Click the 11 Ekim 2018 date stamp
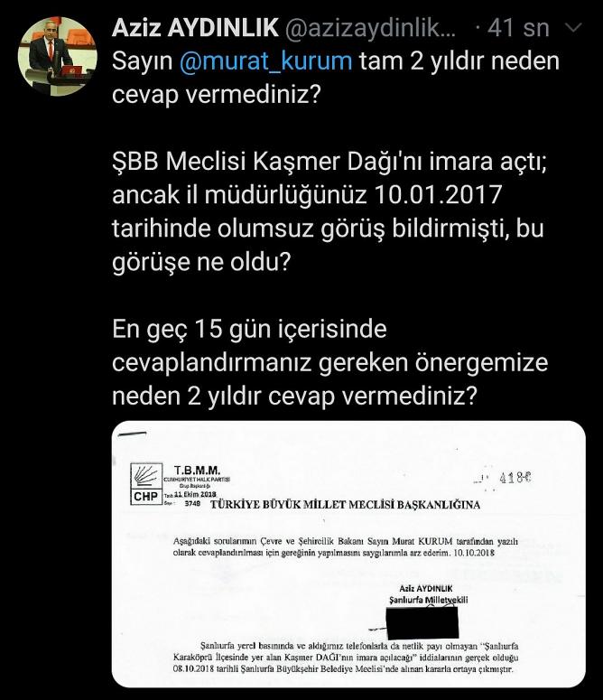This screenshot has width=603, height=700. click(195, 495)
